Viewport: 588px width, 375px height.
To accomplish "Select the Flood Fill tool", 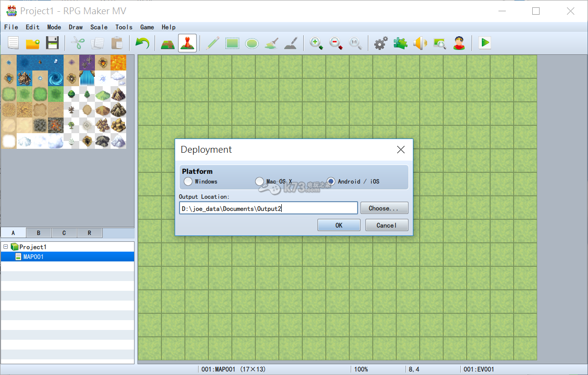I will tap(271, 43).
